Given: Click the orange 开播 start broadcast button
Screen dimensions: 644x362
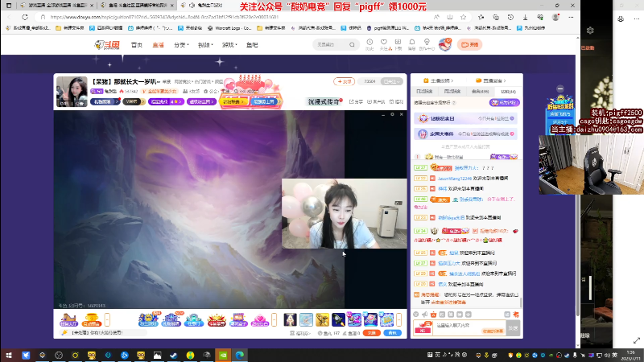Looking at the screenshot, I should coord(470,44).
